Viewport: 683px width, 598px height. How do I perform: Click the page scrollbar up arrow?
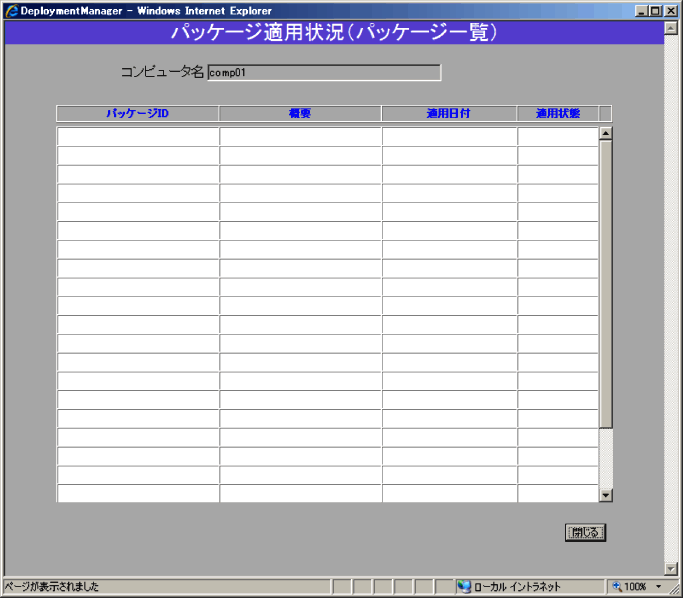pos(670,28)
